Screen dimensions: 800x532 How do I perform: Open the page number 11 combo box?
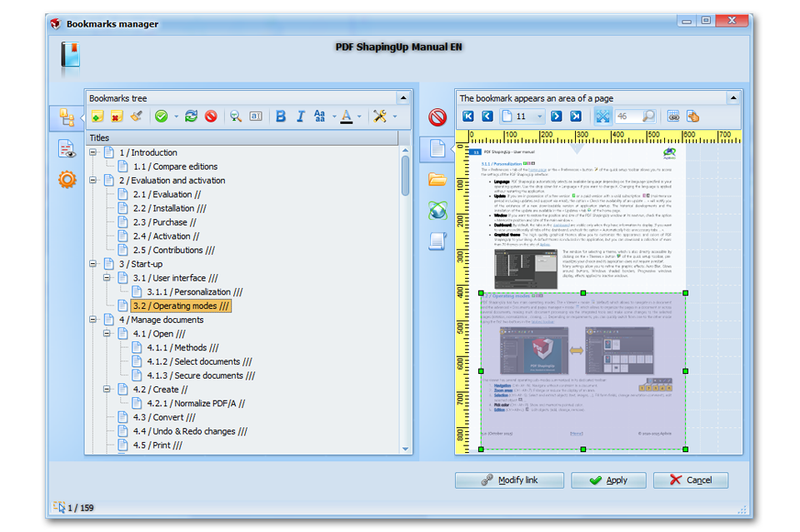point(522,117)
